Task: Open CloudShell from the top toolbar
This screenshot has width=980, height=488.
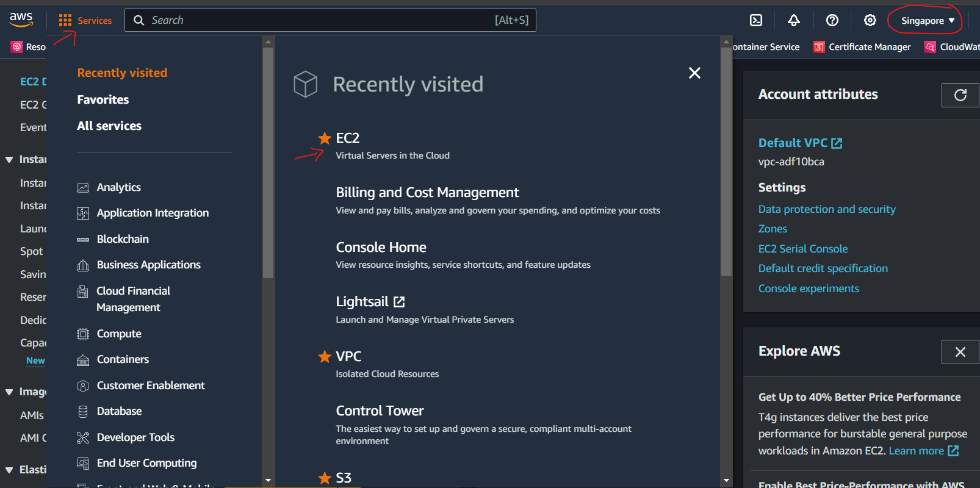Action: [756, 20]
